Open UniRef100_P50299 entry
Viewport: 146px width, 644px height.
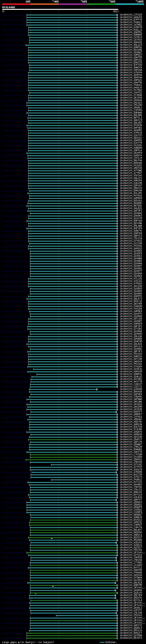pyautogui.click(x=131, y=105)
